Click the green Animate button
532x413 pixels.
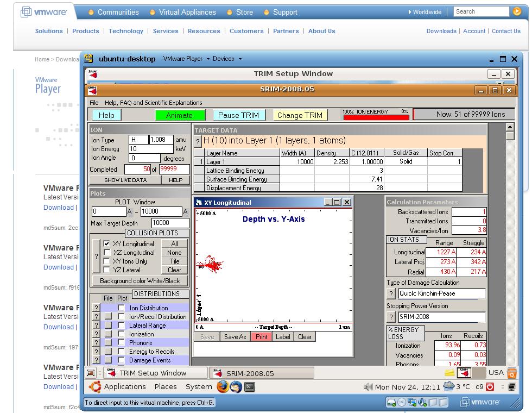coord(180,115)
